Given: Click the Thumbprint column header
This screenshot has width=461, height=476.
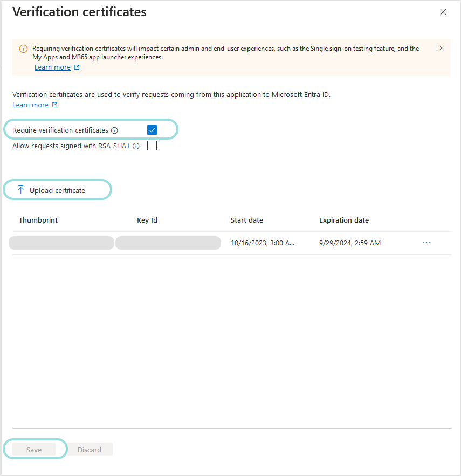Looking at the screenshot, I should tap(38, 220).
